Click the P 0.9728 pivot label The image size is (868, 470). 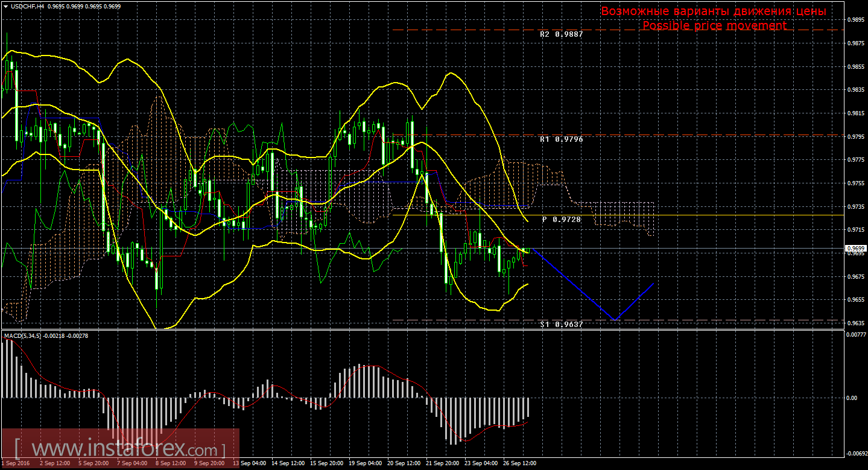pyautogui.click(x=561, y=220)
